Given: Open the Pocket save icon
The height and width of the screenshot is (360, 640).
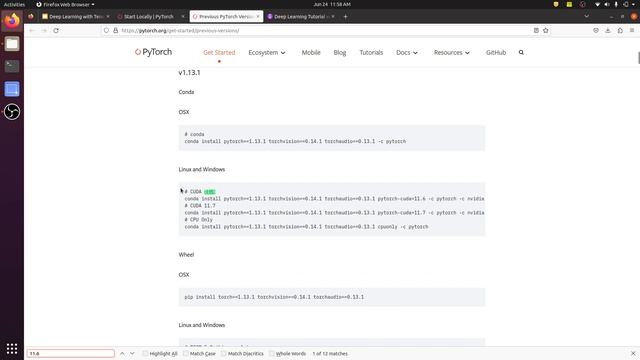Looking at the screenshot, I should (x=596, y=31).
